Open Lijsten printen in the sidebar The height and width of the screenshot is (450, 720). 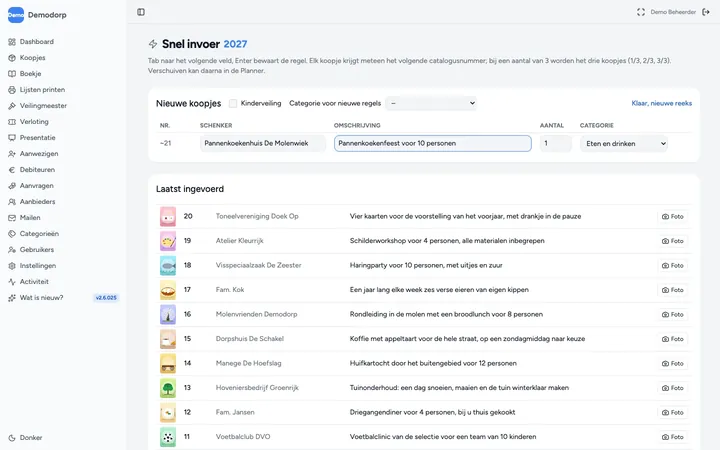tap(42, 90)
